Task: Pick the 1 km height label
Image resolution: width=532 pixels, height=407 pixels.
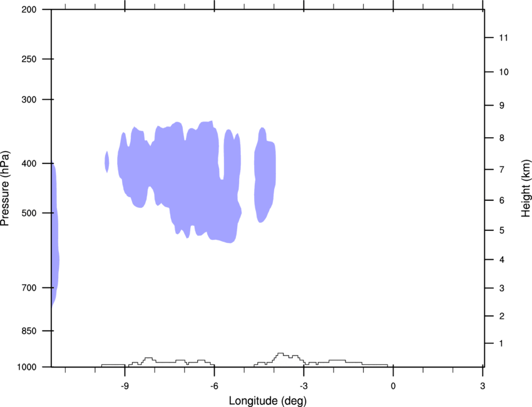Action: coord(501,344)
